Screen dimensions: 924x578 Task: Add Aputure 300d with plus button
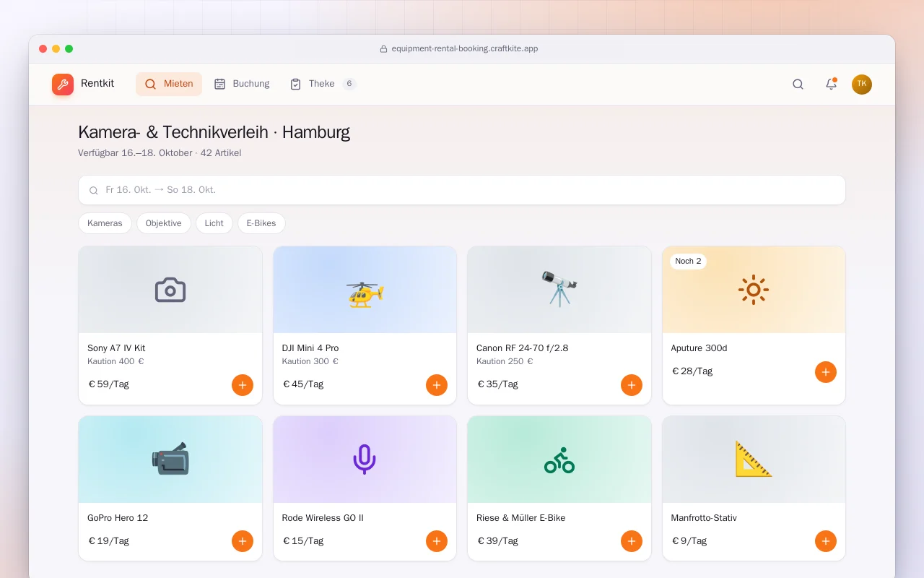coord(826,372)
